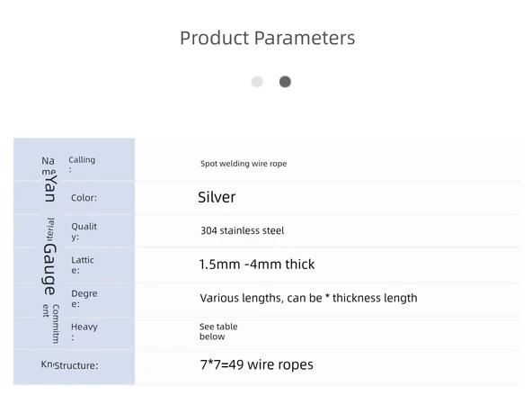Click the rotated Gauge text

(x=50, y=269)
